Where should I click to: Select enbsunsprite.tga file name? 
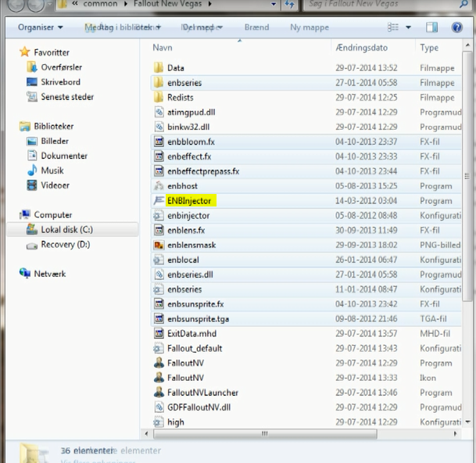click(199, 318)
